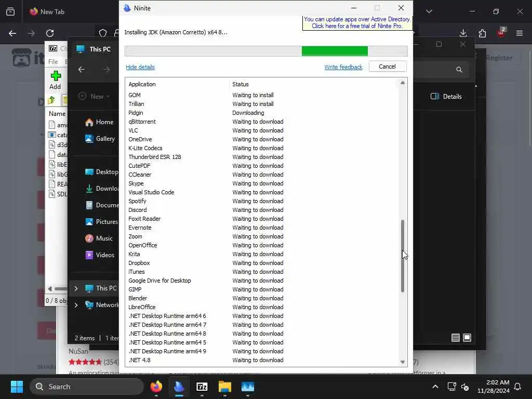
Task: Open the Music folder in File Explorer
Action: click(x=99, y=238)
